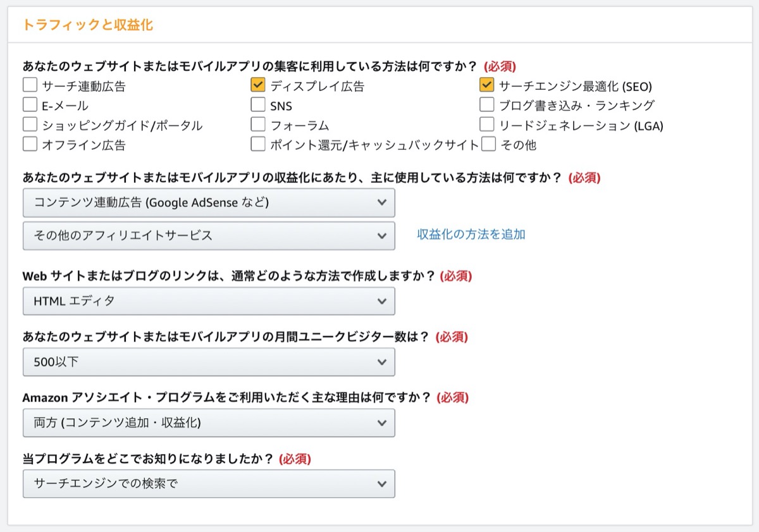This screenshot has width=759, height=532.
Task: Check the サーチ連動広告 checkbox
Action: click(30, 85)
